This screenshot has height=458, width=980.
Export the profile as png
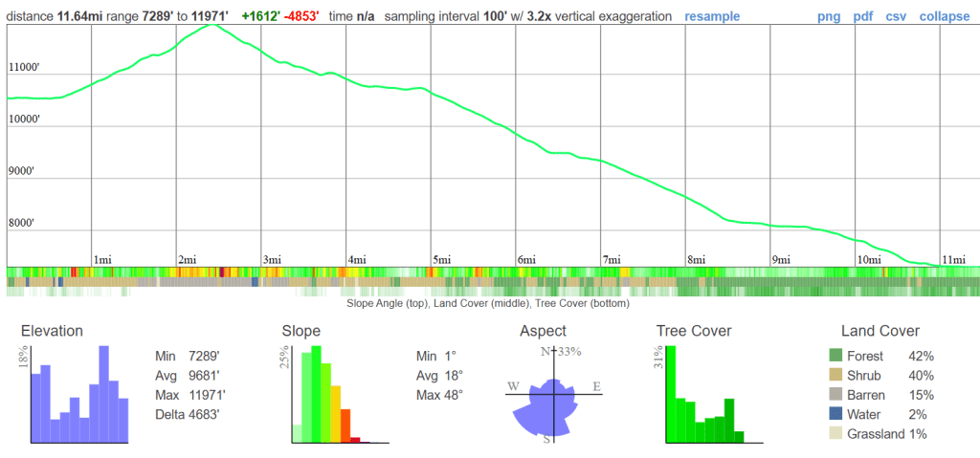(x=829, y=16)
